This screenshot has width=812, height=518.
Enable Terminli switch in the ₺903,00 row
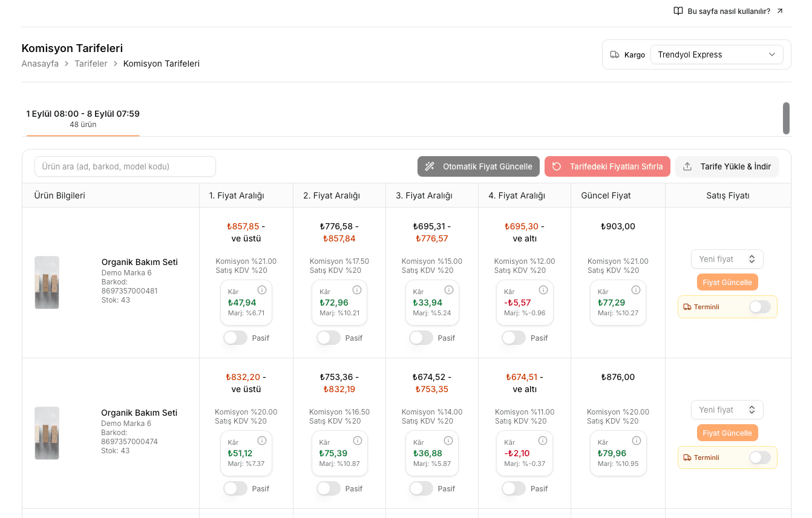(760, 307)
